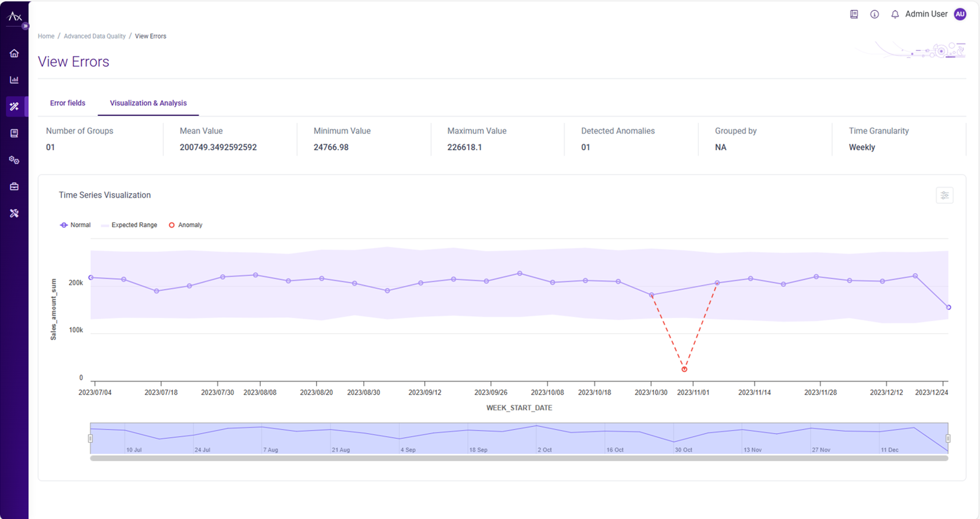Screen dimensions: 980x519
Task: Toggle the Expected Range legend
Action: pyautogui.click(x=129, y=225)
